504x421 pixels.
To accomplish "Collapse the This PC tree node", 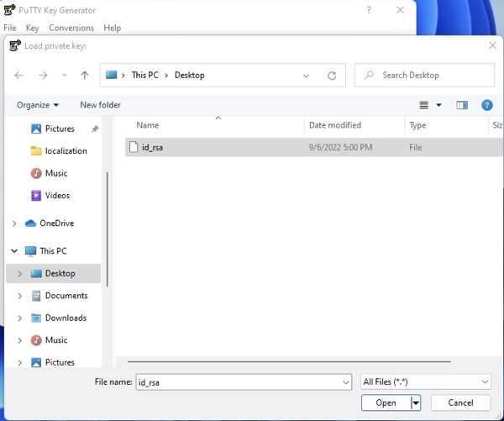I will click(14, 251).
